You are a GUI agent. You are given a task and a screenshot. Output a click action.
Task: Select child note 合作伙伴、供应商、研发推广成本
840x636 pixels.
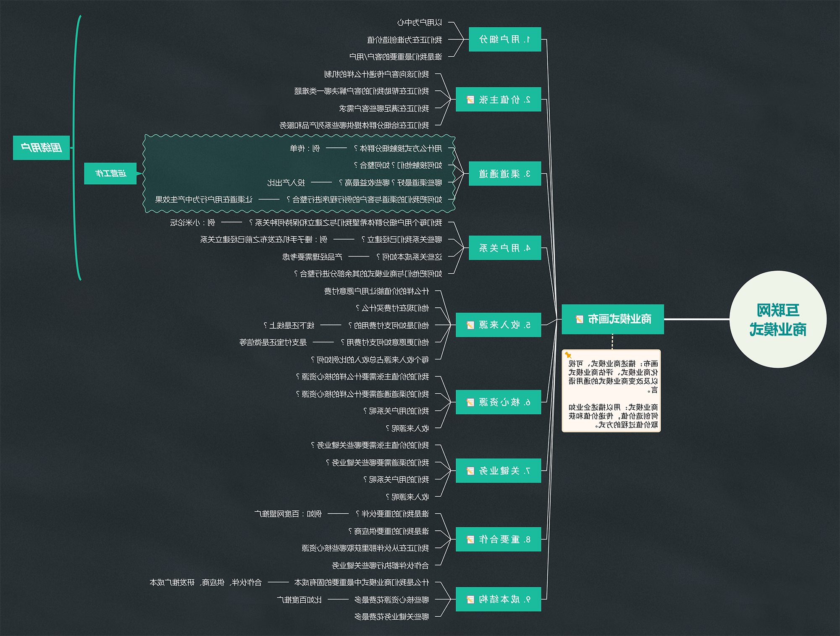pyautogui.click(x=206, y=582)
